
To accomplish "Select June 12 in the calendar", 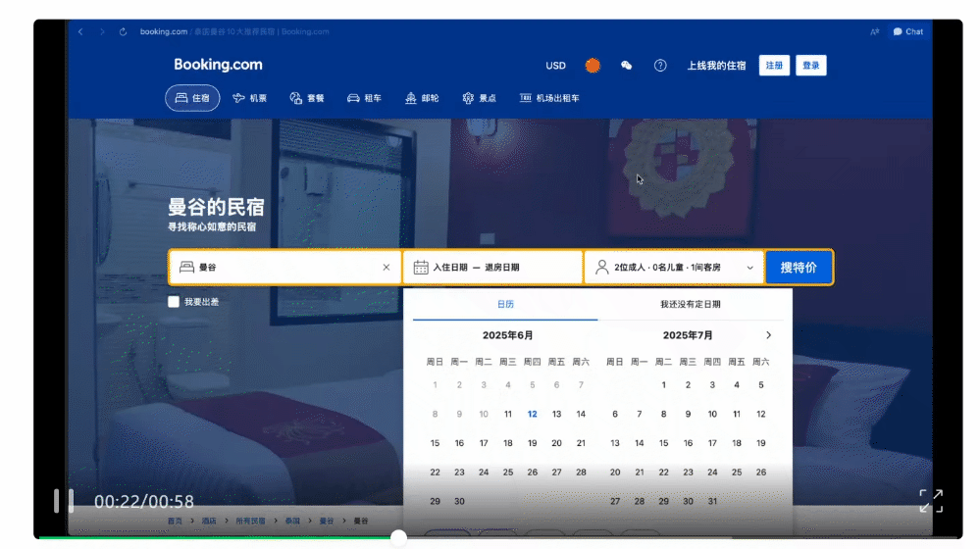I will click(532, 414).
